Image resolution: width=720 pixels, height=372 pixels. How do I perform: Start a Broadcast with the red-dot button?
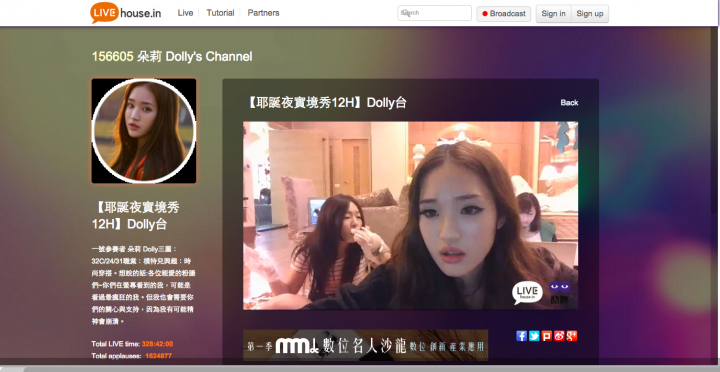(504, 14)
